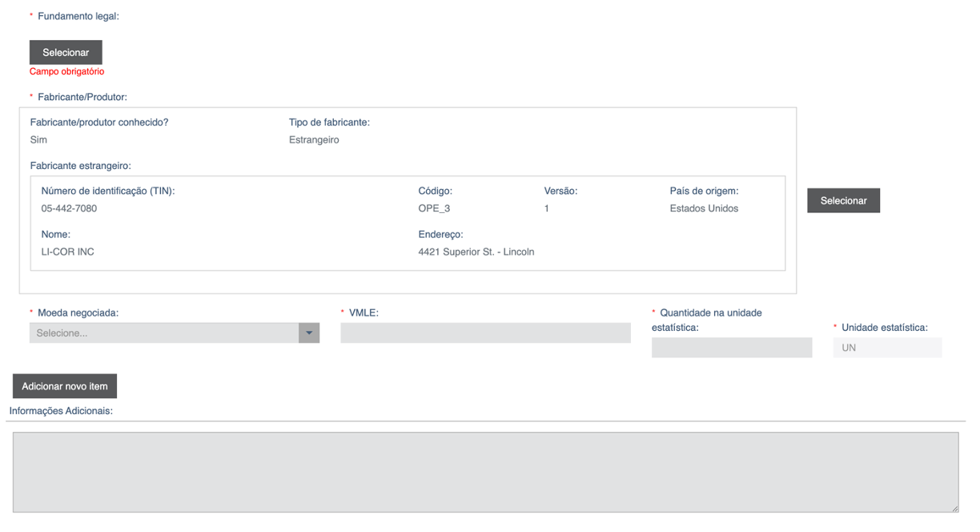
Task: Click Selecionar button beside foreign manufacturer box
Action: pos(843,201)
